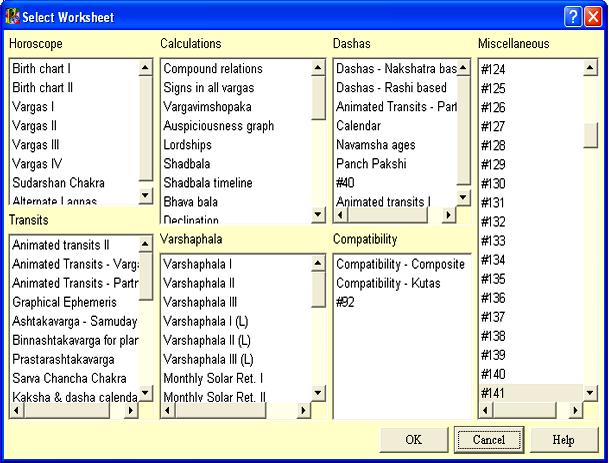Select Varshaphala III in Varshaphala list
The width and height of the screenshot is (609, 463).
point(200,302)
